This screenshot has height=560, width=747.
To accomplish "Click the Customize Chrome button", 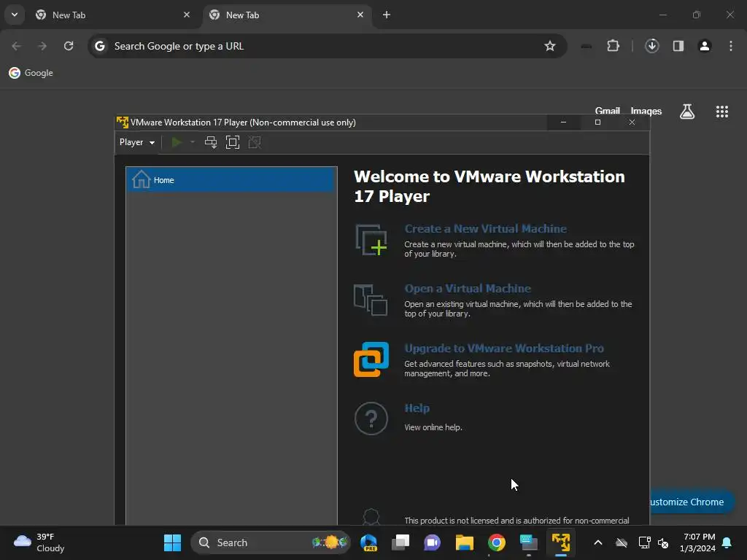I will 692,502.
